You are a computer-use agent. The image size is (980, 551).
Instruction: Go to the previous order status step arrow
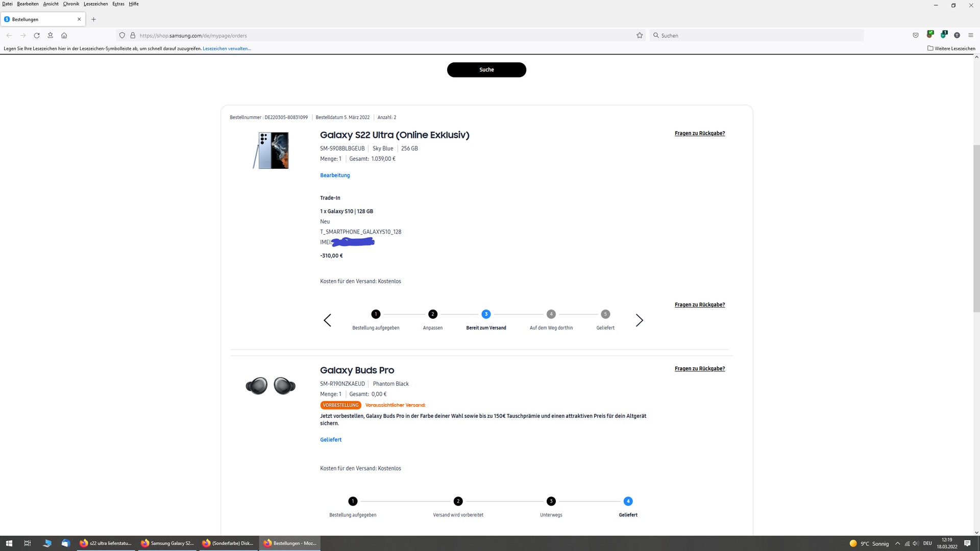328,320
